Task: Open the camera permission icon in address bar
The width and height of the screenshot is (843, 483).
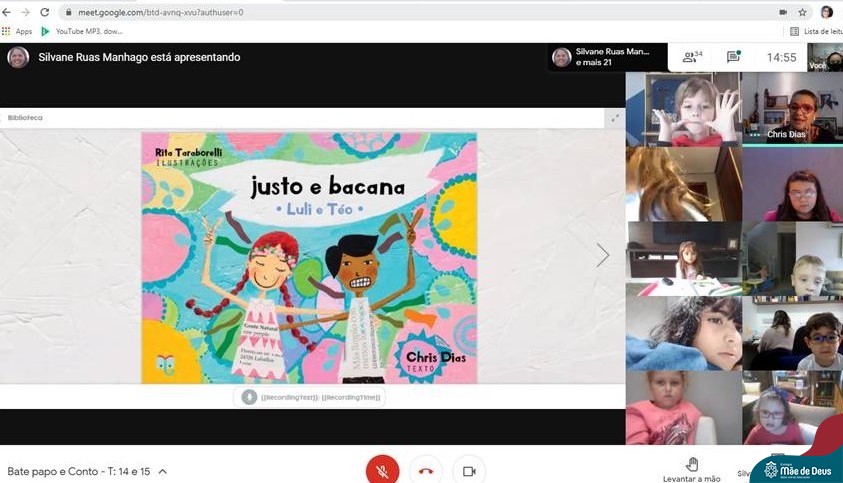Action: (782, 12)
